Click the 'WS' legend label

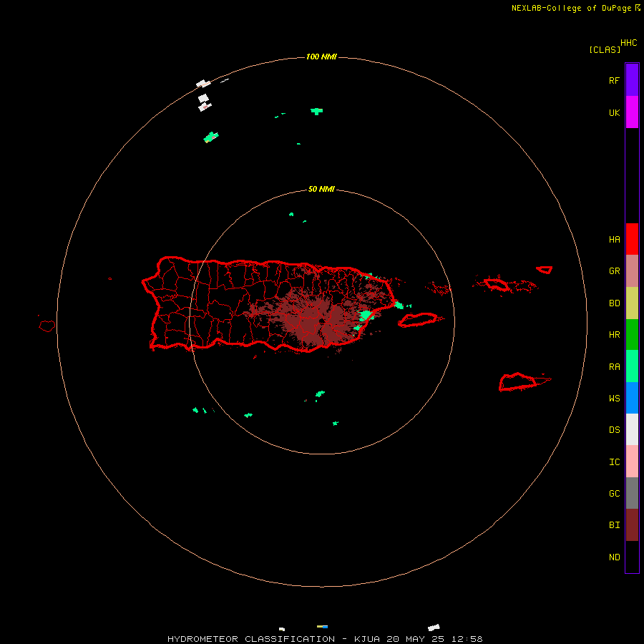(614, 398)
